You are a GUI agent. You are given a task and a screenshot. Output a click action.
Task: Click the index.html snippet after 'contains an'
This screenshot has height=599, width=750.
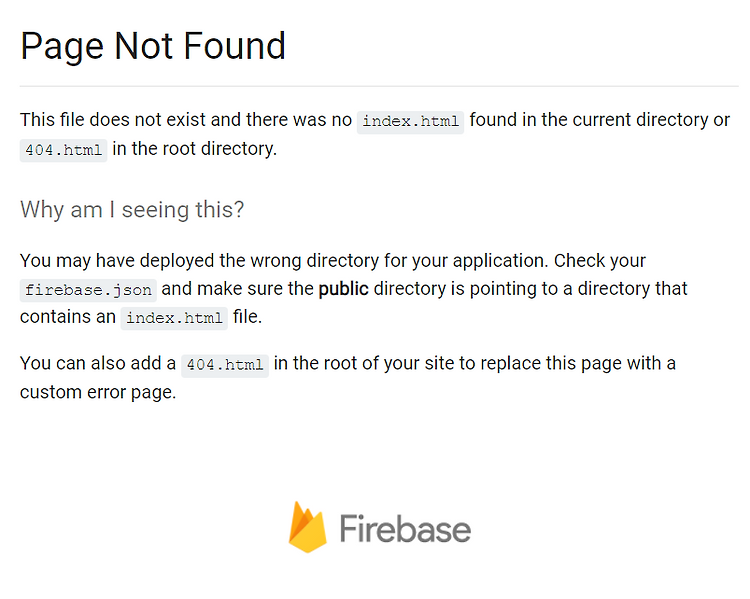(x=174, y=318)
